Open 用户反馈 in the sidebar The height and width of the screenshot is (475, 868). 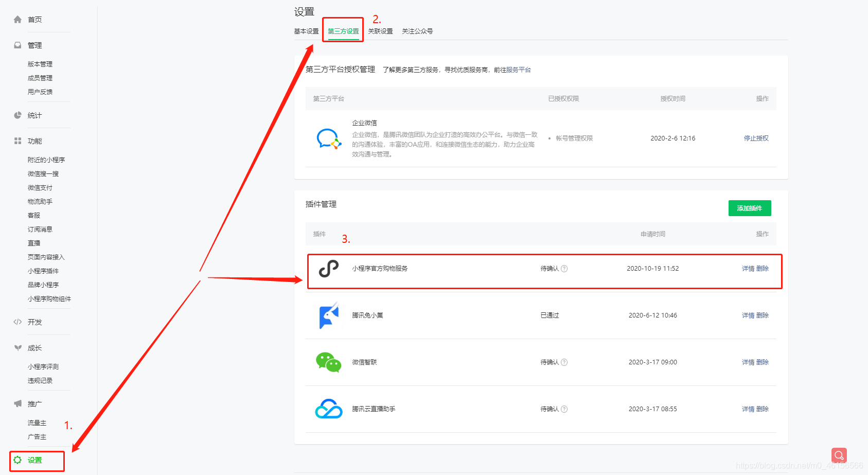40,92
